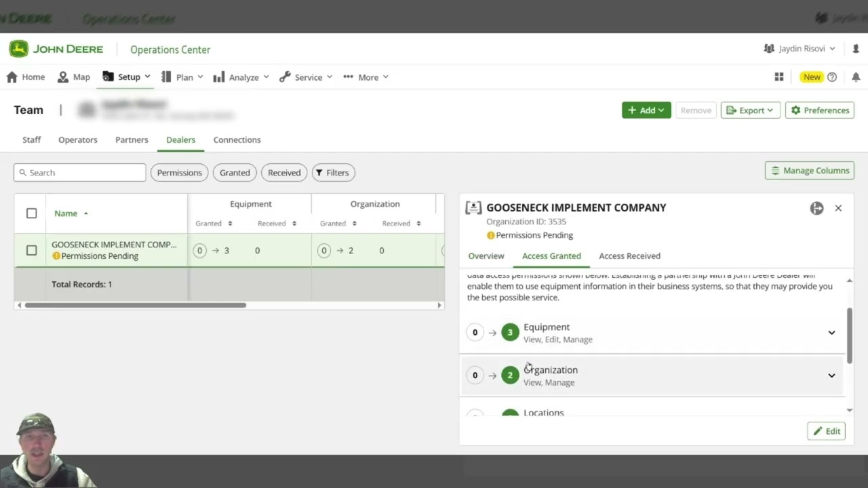Screen dimensions: 868x488
Task: Click Organization ID: 3535 text
Action: point(526,222)
